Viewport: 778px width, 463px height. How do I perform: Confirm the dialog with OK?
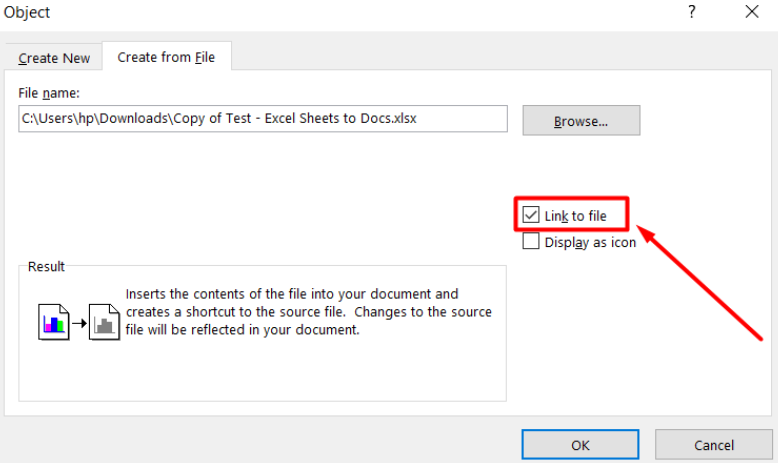click(x=580, y=445)
